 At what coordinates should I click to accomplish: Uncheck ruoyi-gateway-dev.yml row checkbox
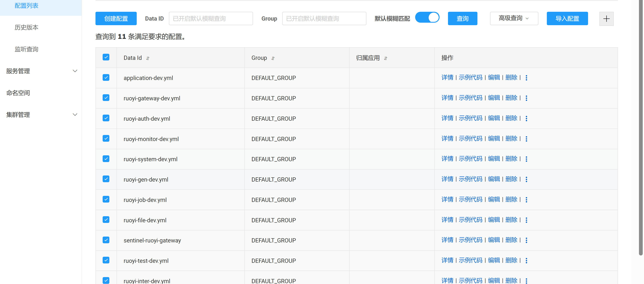click(106, 98)
